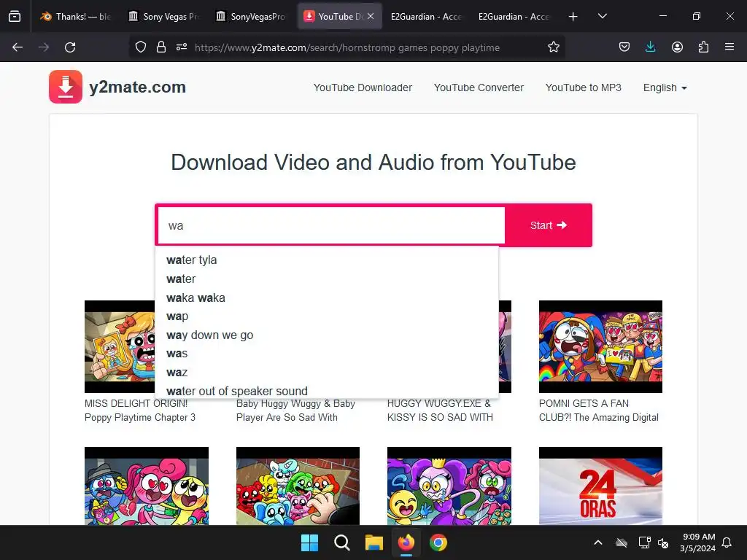747x560 pixels.
Task: Open File Explorer from the taskbar
Action: (x=374, y=542)
